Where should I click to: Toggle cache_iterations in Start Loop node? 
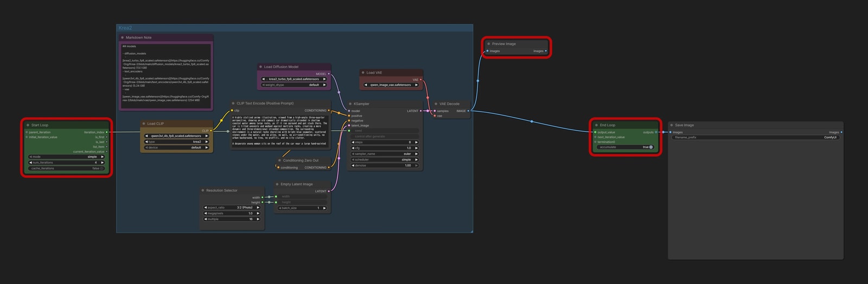pyautogui.click(x=66, y=168)
